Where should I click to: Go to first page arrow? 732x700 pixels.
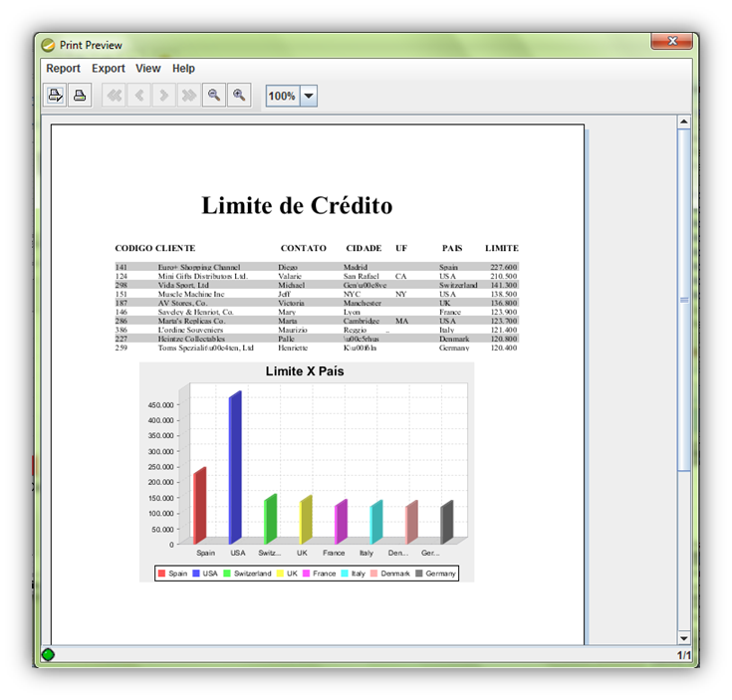point(114,96)
